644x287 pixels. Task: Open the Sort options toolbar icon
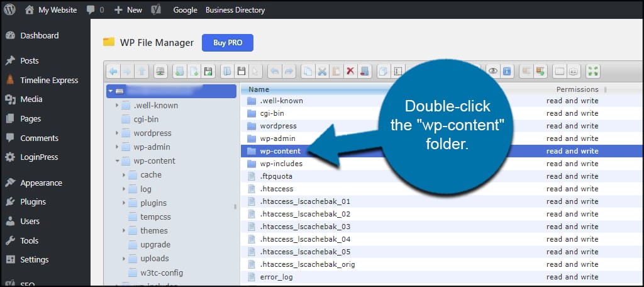(574, 71)
